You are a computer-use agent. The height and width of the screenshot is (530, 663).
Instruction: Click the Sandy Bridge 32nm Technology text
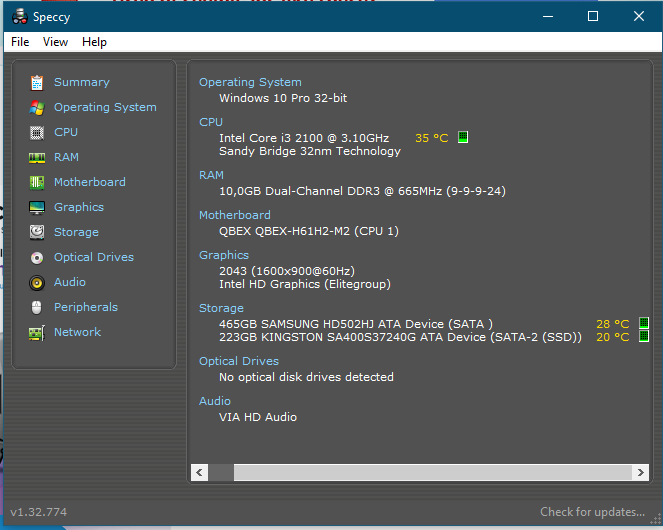pos(310,151)
